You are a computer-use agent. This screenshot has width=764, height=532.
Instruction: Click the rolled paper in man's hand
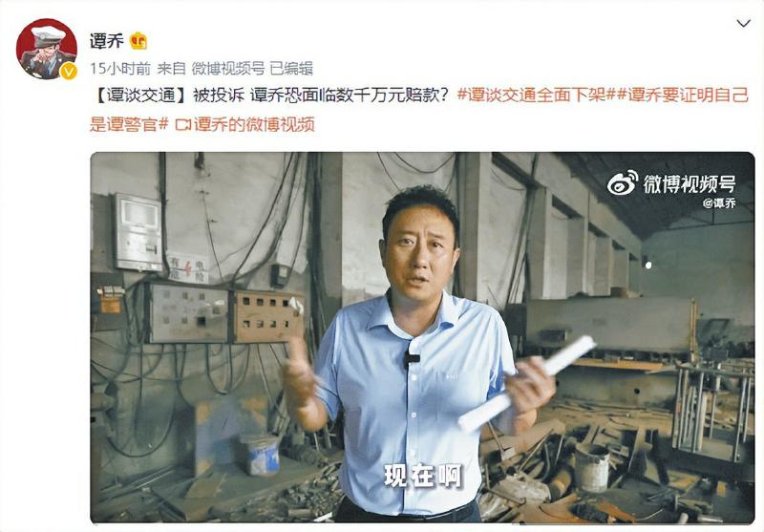[527, 383]
